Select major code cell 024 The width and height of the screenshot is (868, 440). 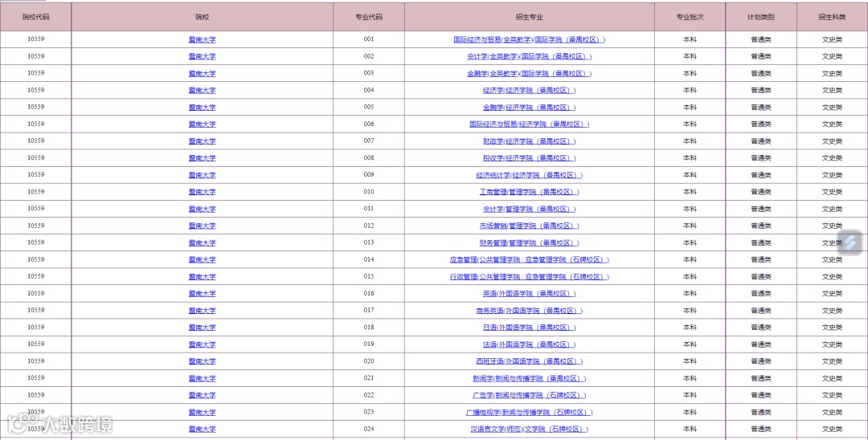pos(369,429)
